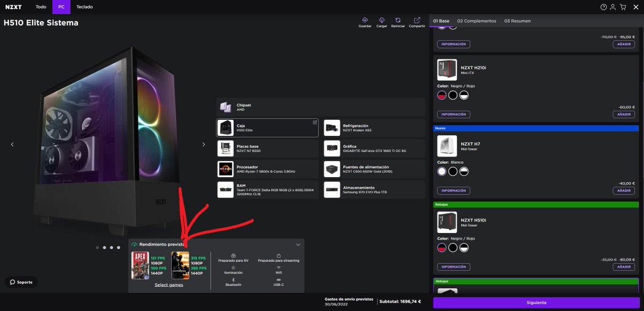
Task: Switch to the Teclado tab
Action: [x=84, y=7]
